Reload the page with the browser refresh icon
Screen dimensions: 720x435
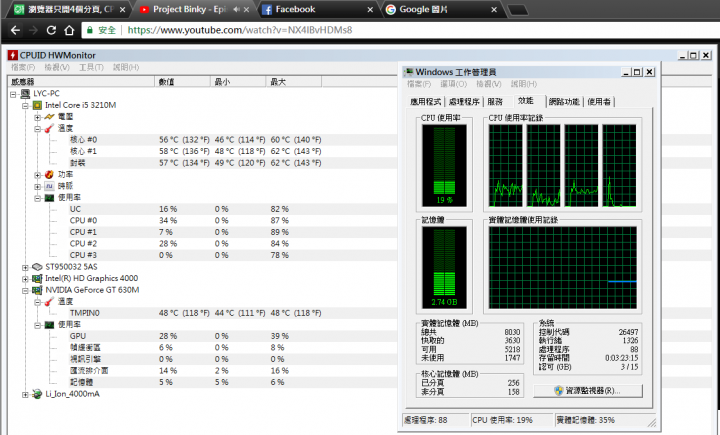[51, 30]
